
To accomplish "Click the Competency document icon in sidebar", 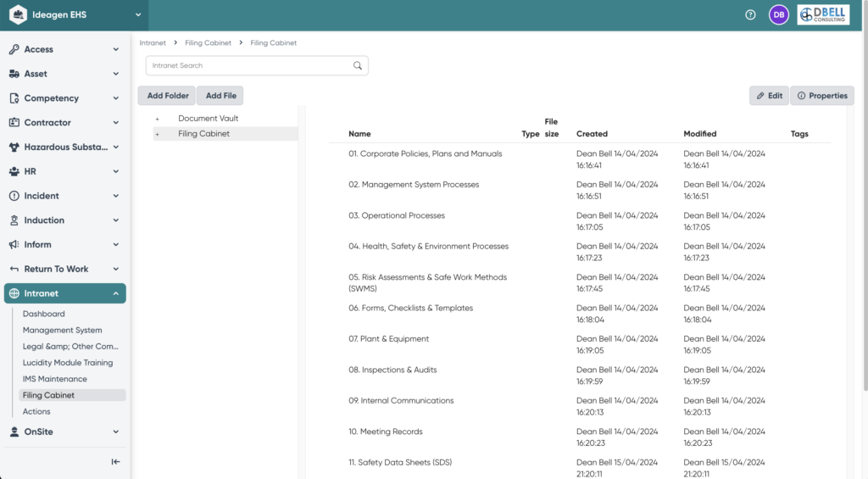I will pyautogui.click(x=14, y=98).
